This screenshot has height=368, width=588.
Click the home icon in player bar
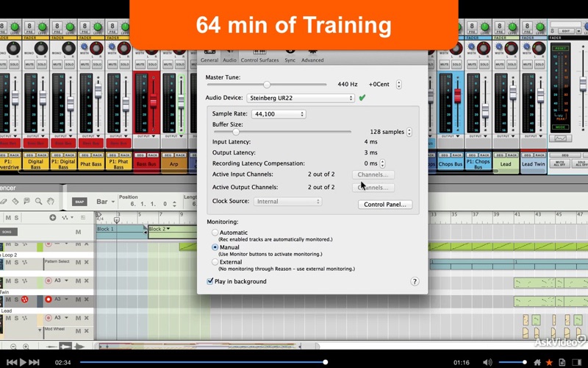coord(537,362)
